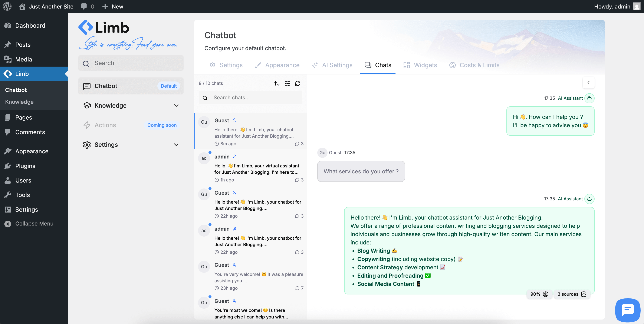Expand the Settings section in Limb panel
Viewport: 644px width, 324px height.
[x=176, y=145]
